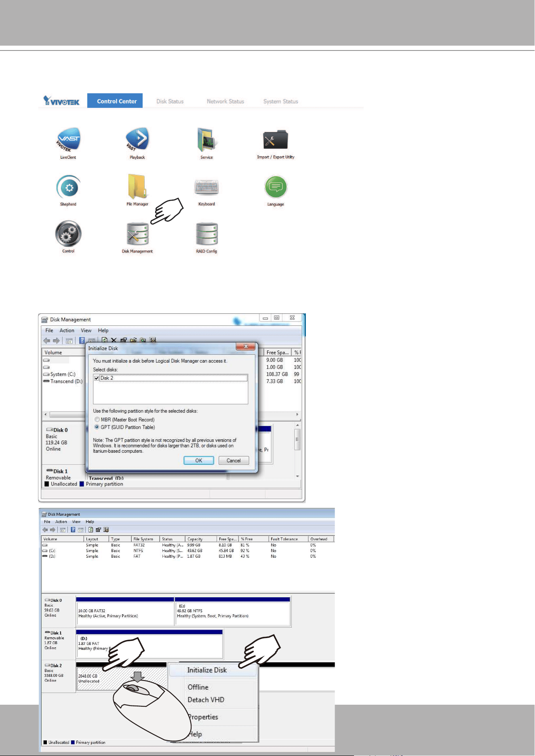Confirm with OK in Initialize Disk dialog

pyautogui.click(x=199, y=461)
